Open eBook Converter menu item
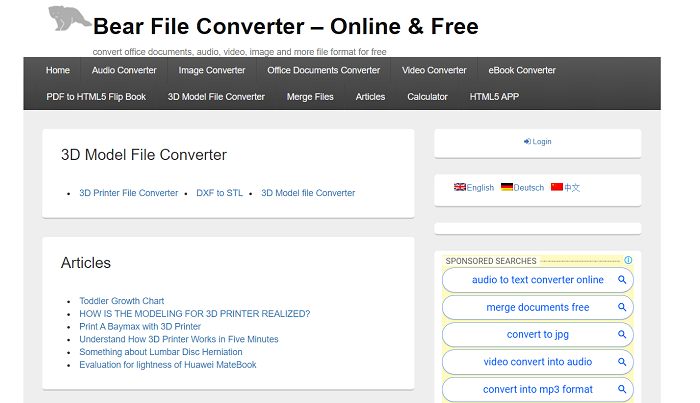This screenshot has height=403, width=700. pyautogui.click(x=522, y=70)
